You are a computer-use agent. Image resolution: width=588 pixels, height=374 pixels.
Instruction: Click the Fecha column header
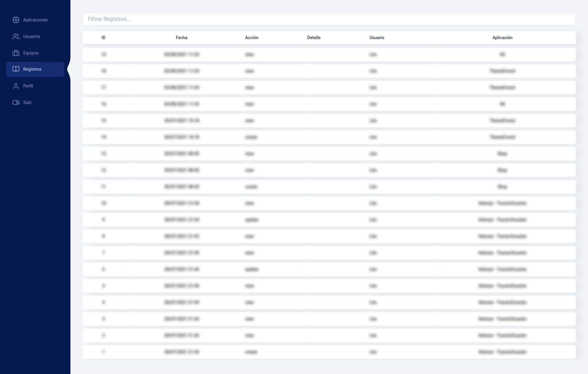[x=182, y=38]
